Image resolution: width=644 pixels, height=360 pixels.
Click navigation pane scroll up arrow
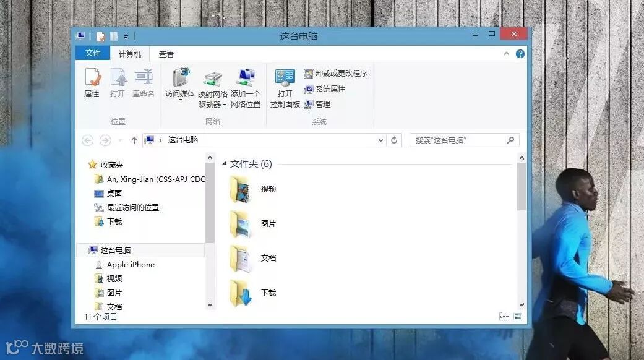point(210,158)
